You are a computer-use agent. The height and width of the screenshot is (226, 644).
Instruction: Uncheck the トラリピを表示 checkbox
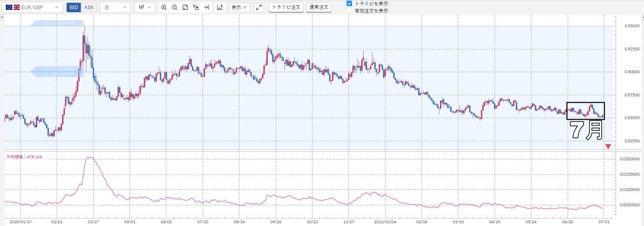click(349, 3)
